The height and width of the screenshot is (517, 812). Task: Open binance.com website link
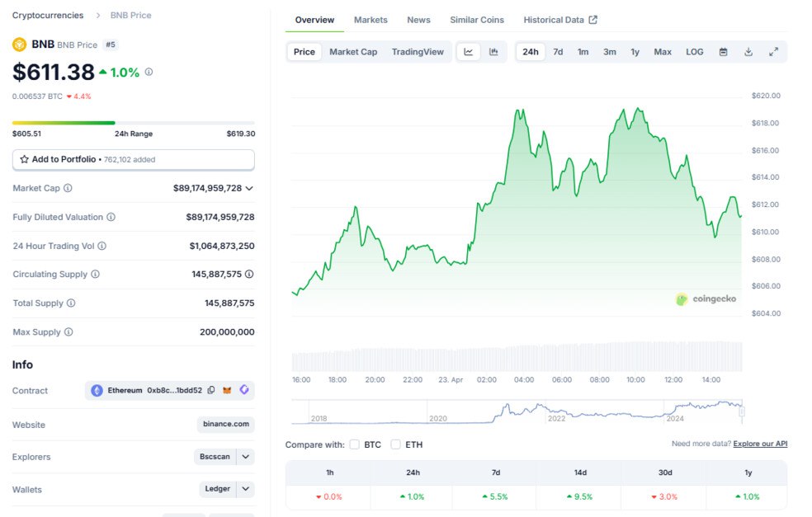(x=226, y=424)
